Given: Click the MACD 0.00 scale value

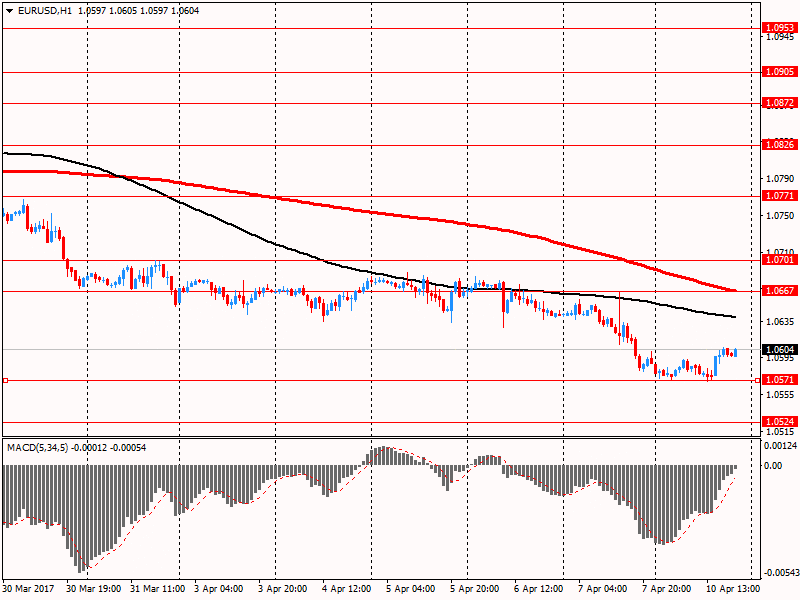Looking at the screenshot, I should [773, 465].
